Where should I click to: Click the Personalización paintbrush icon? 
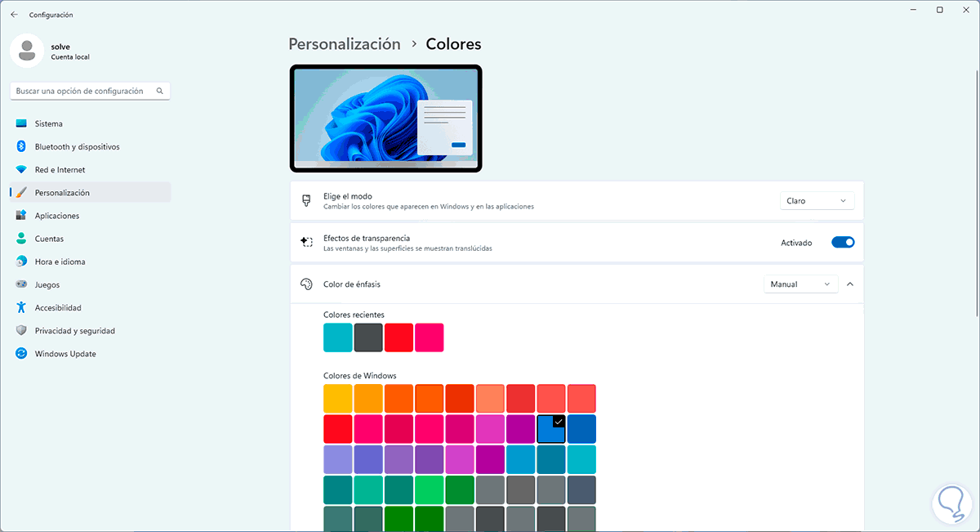tap(21, 193)
